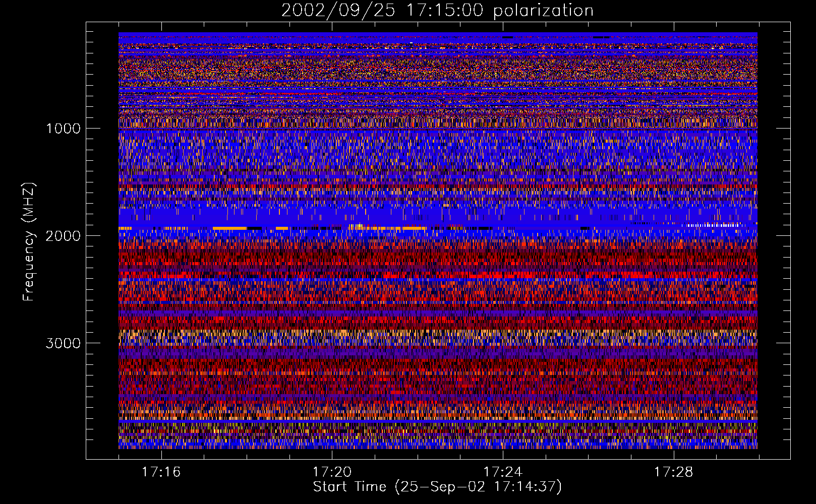Viewport: 816px width, 504px height.
Task: Click the '2000' frequency tick label
Action: coord(63,236)
